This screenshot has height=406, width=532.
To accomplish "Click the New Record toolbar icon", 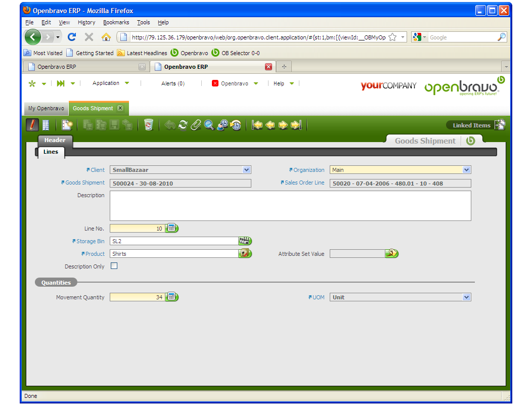I will tap(67, 125).
